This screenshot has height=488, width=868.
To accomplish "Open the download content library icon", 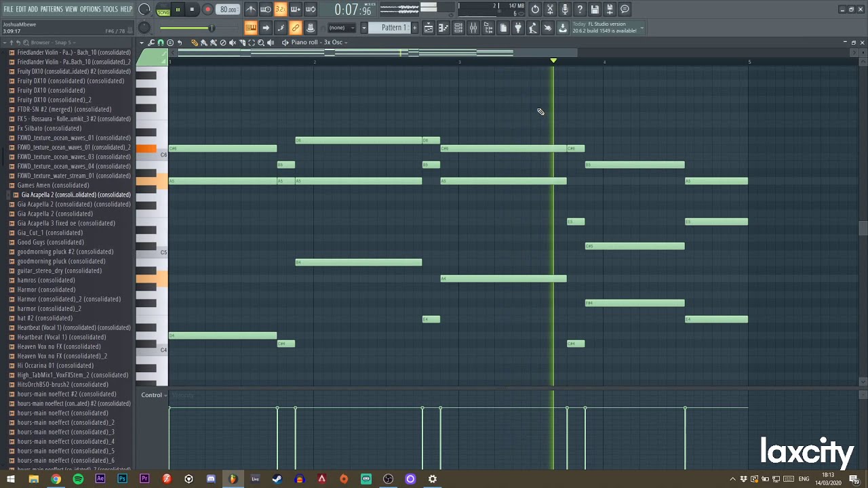I will tap(562, 28).
